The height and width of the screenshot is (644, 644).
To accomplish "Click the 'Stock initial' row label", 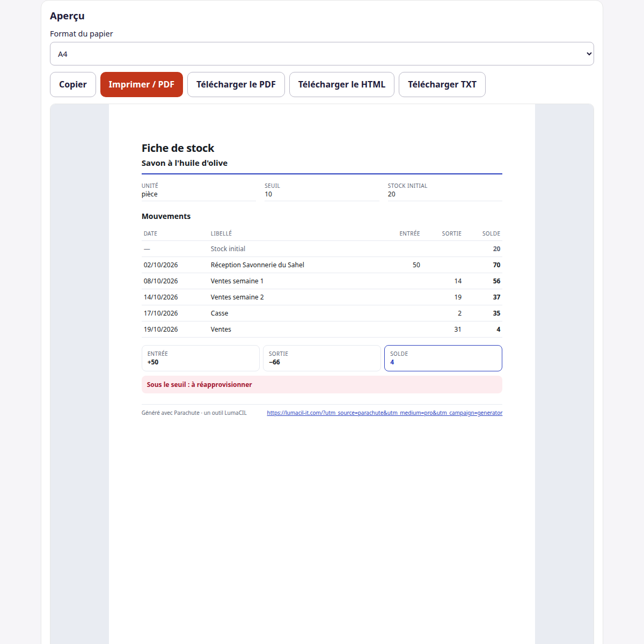I will point(228,248).
